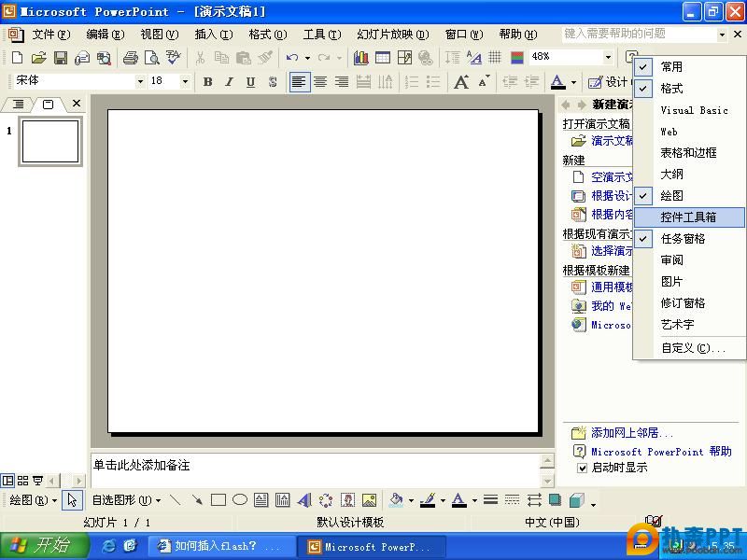This screenshot has height=560, width=747.
Task: Align text left
Action: (x=299, y=82)
